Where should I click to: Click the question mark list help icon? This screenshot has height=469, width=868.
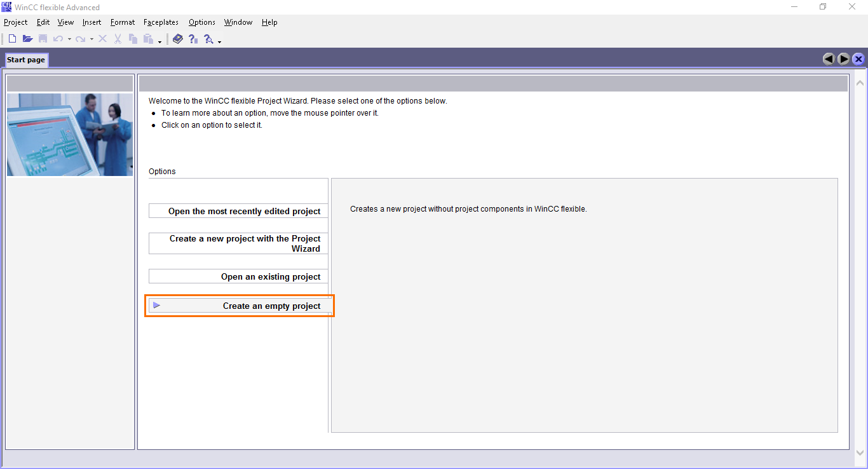pyautogui.click(x=193, y=39)
